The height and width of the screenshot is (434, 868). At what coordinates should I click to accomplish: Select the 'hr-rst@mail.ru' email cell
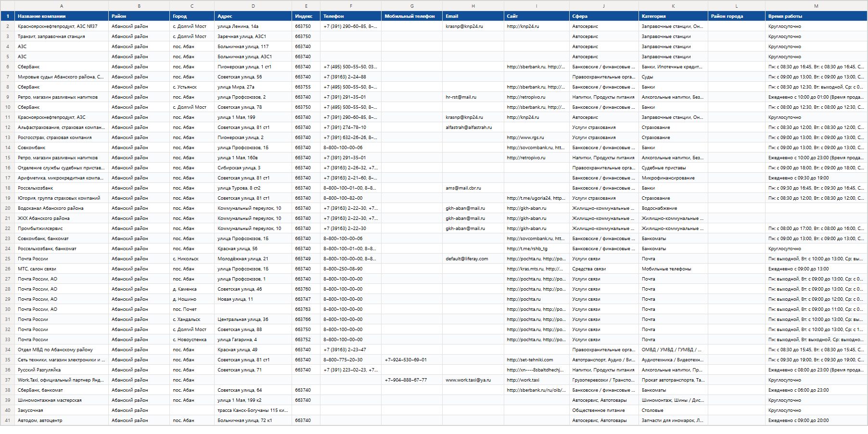[x=473, y=97]
